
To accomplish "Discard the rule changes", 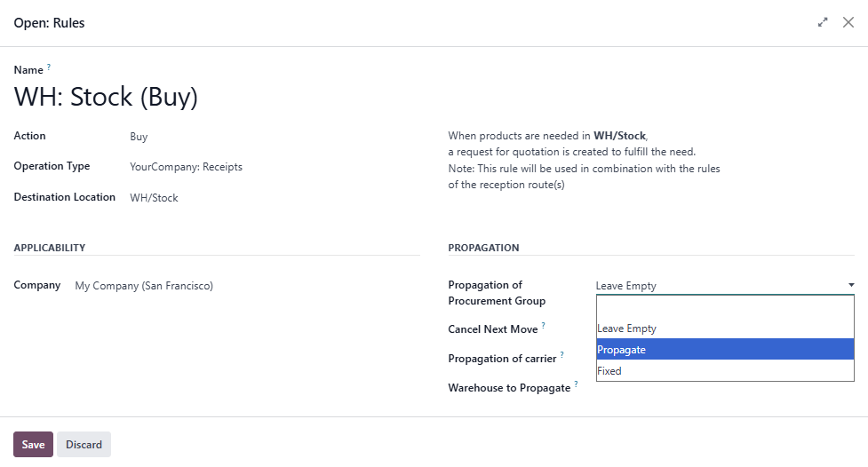I will click(x=84, y=445).
